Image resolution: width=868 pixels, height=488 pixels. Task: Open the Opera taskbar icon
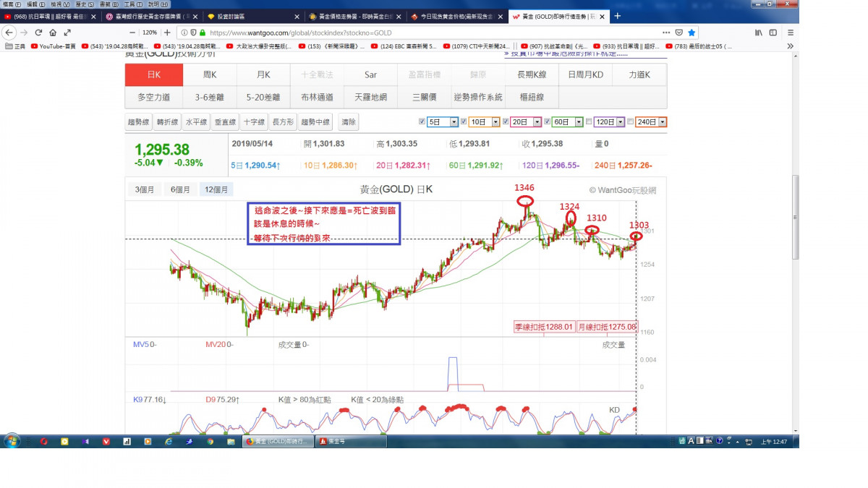[x=43, y=441]
